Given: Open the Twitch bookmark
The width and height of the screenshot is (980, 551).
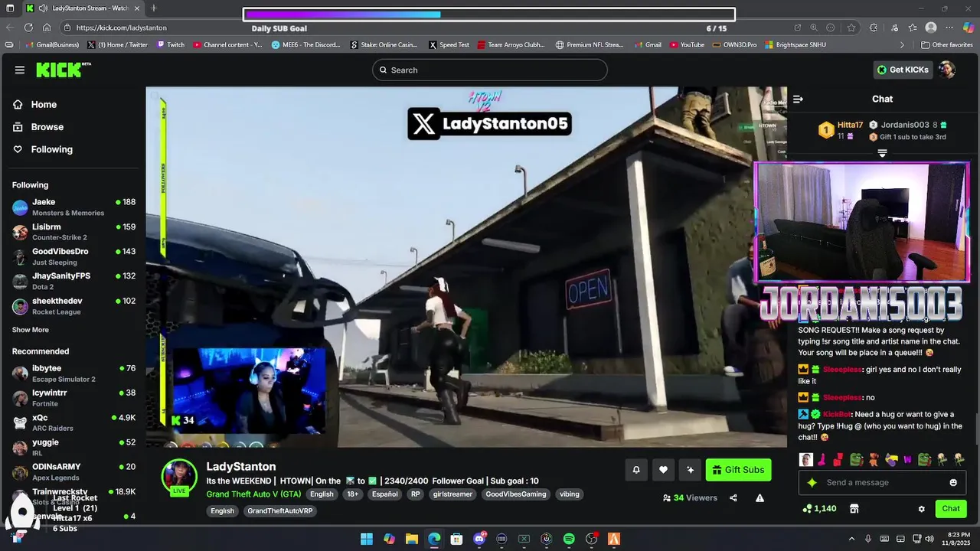Looking at the screenshot, I should click(171, 45).
